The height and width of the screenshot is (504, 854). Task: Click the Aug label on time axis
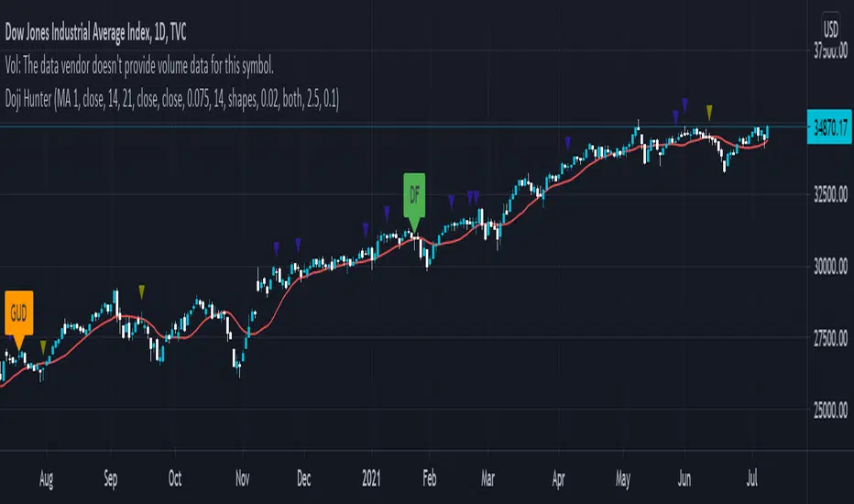tap(47, 479)
